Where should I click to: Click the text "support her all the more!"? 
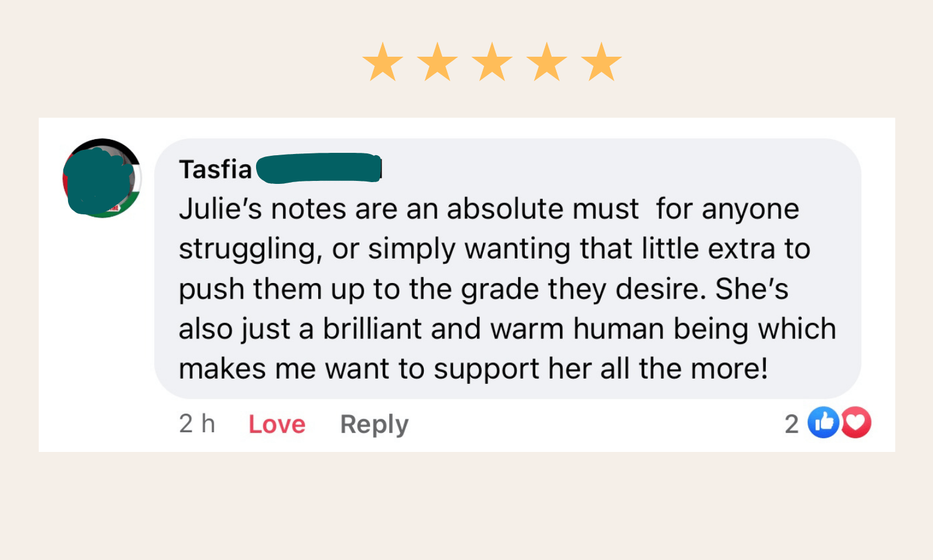[x=601, y=368]
